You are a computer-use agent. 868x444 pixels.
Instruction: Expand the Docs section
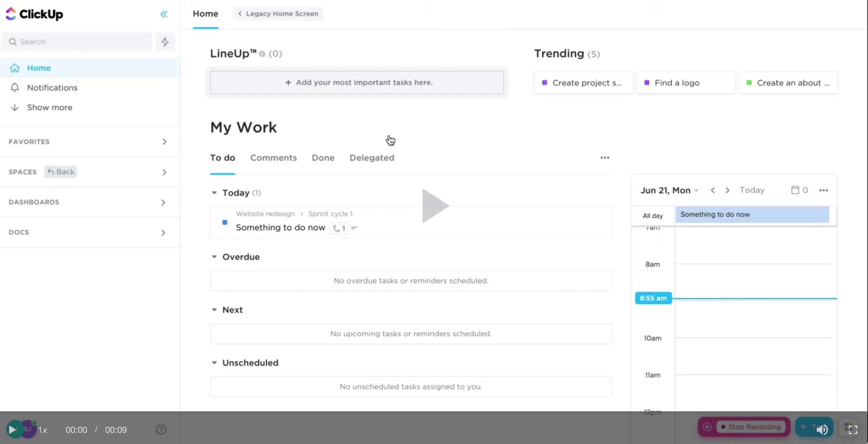(x=164, y=232)
